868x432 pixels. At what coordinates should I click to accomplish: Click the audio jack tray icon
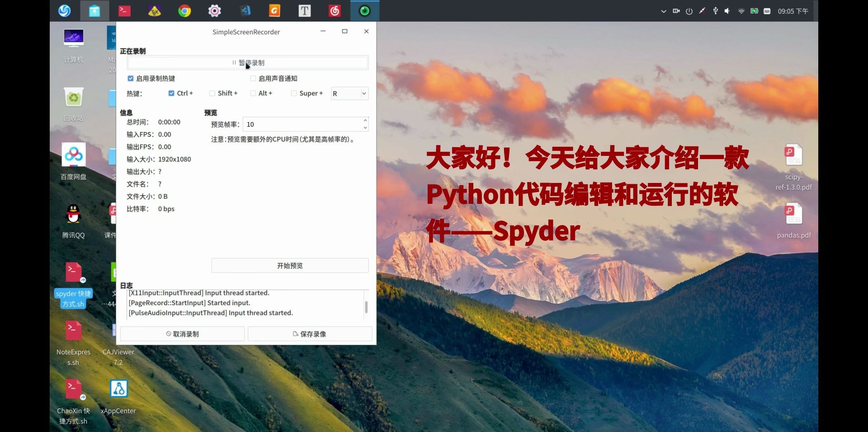702,11
